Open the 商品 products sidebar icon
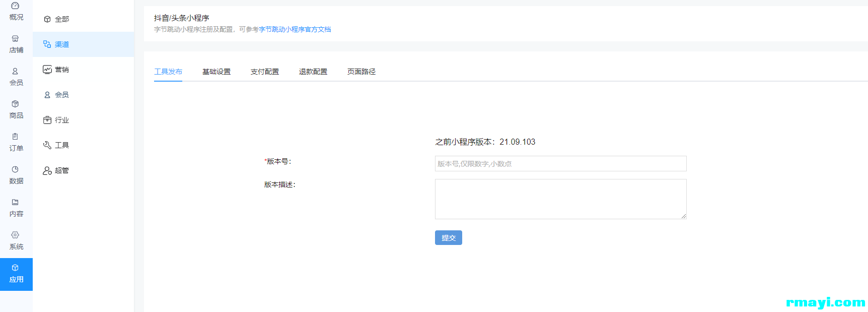 point(15,104)
